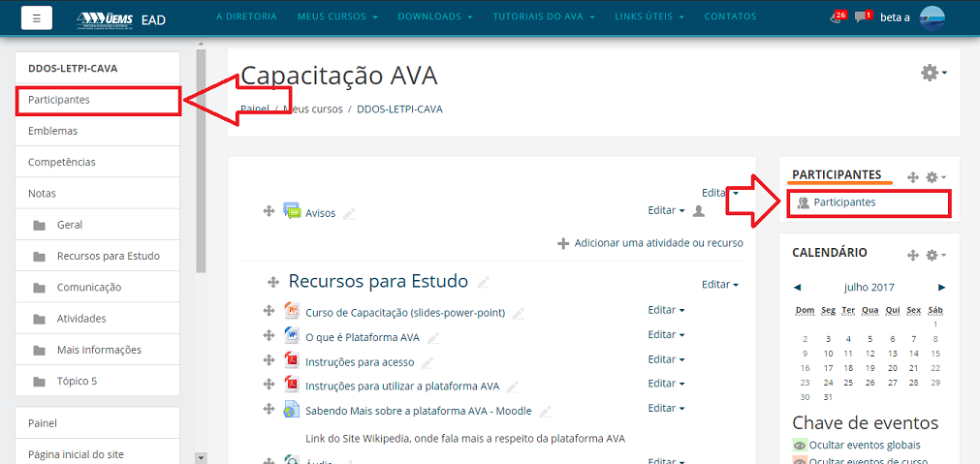Image resolution: width=980 pixels, height=464 pixels.
Task: Click the move handle for Recursos para Estudo
Action: (x=272, y=282)
